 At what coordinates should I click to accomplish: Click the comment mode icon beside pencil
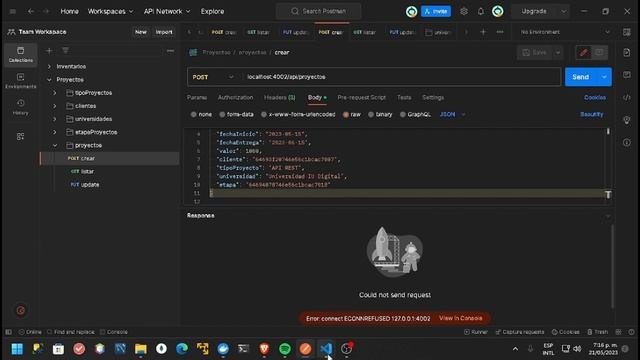click(x=599, y=52)
